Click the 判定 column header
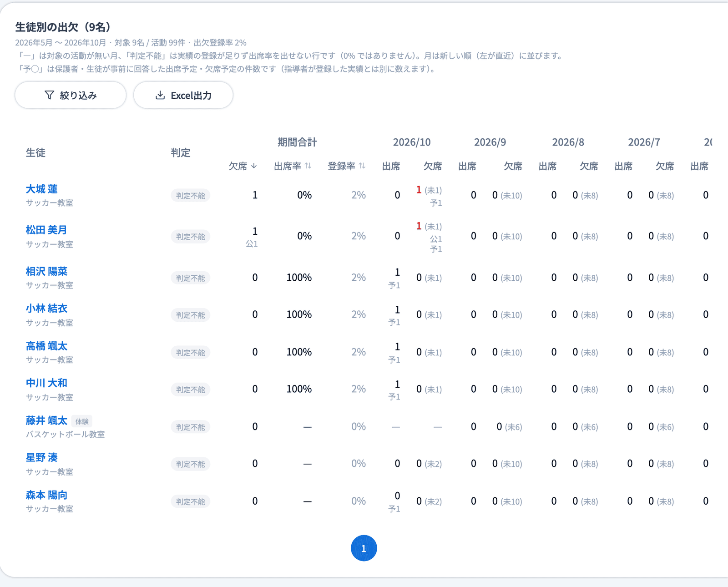The height and width of the screenshot is (587, 728). pyautogui.click(x=181, y=152)
